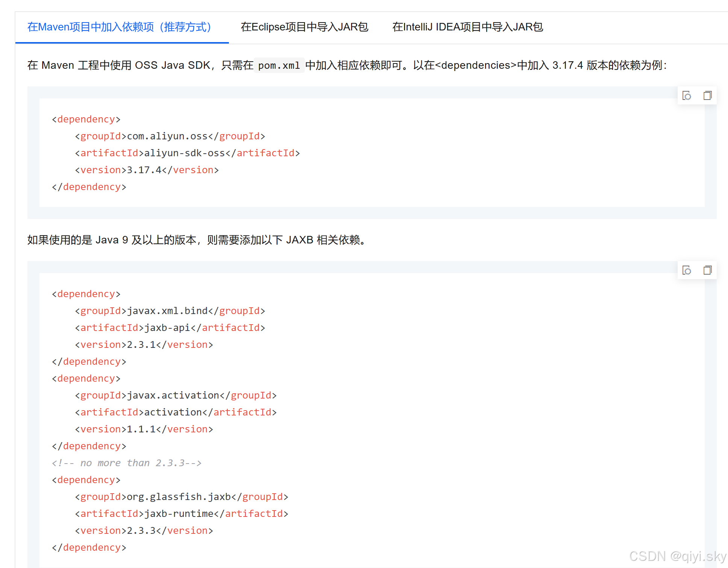Click the no more than 2.3.3 comment
This screenshot has height=568, width=728.
[127, 463]
